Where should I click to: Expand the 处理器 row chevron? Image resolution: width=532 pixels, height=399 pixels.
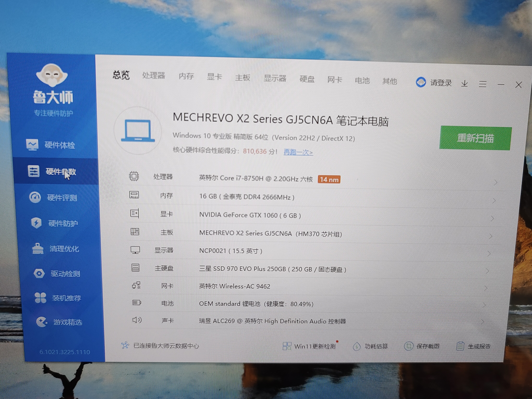[495, 183]
